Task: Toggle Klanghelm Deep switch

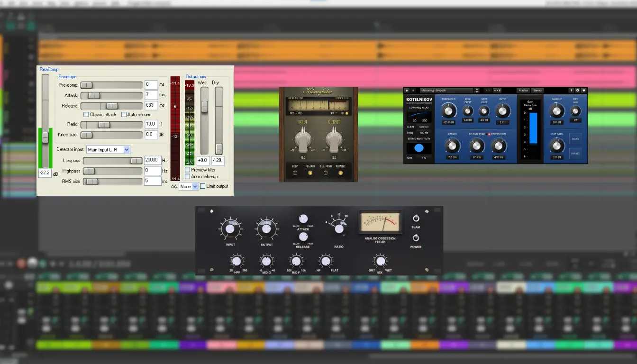Action: tap(295, 173)
